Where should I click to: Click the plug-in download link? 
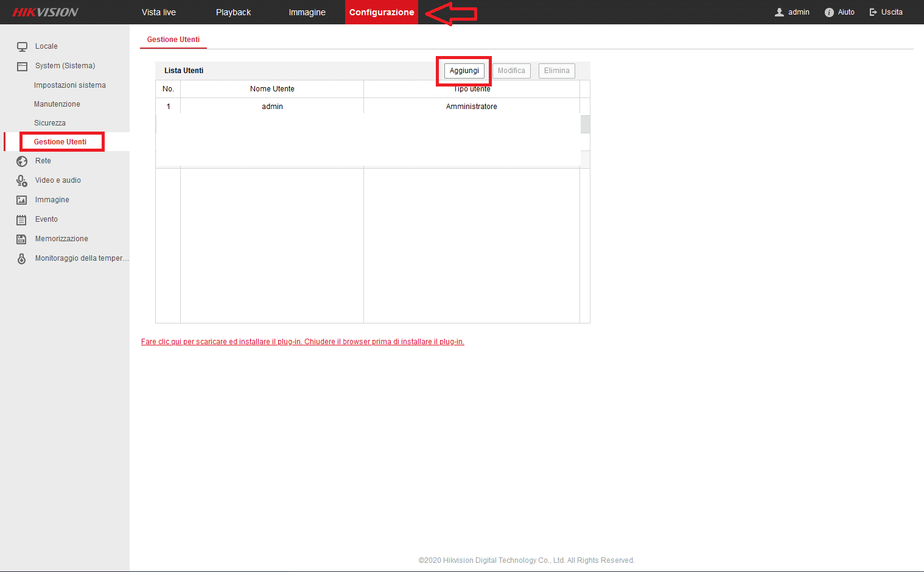(303, 342)
